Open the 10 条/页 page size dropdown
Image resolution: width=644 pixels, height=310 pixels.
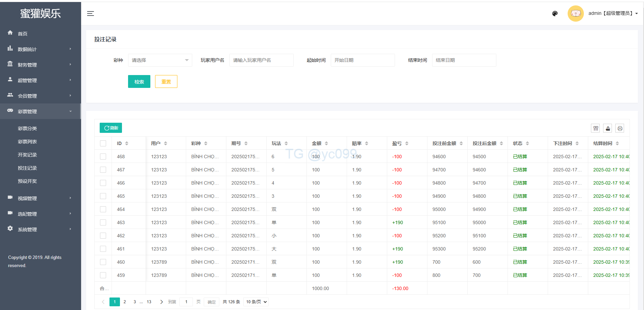tap(256, 302)
